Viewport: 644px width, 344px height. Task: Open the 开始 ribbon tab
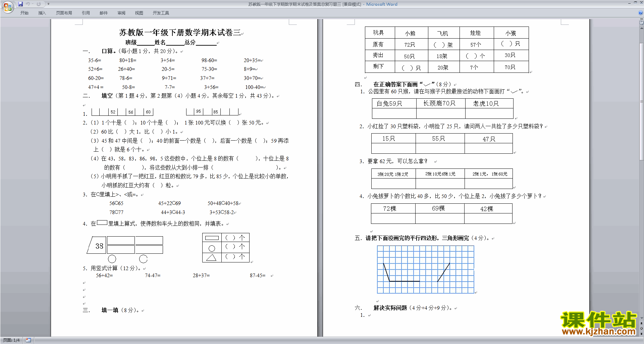(x=24, y=13)
